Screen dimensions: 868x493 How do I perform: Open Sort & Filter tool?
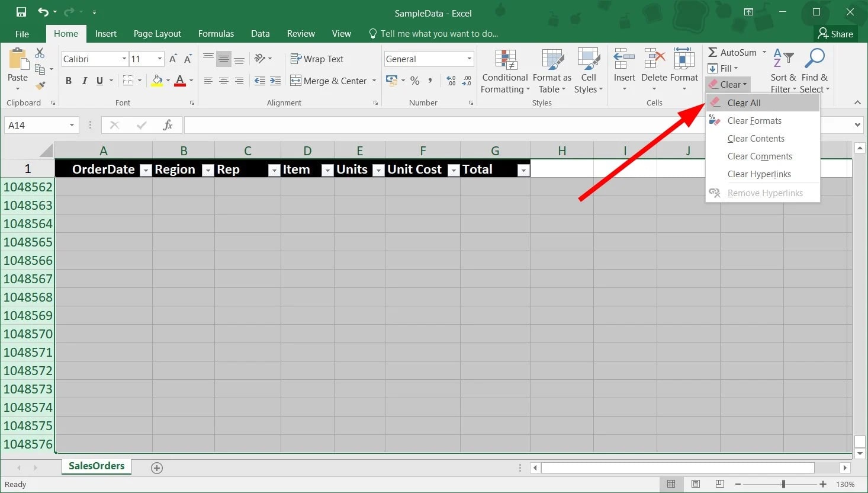(783, 71)
